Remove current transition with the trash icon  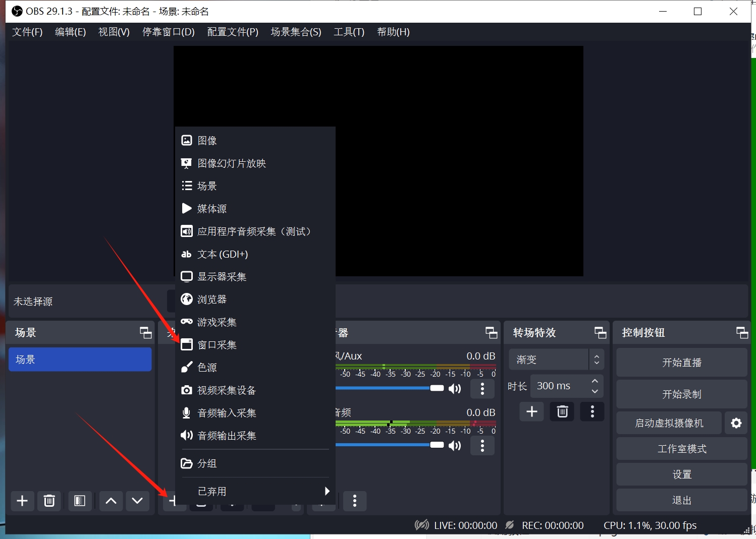pyautogui.click(x=562, y=411)
